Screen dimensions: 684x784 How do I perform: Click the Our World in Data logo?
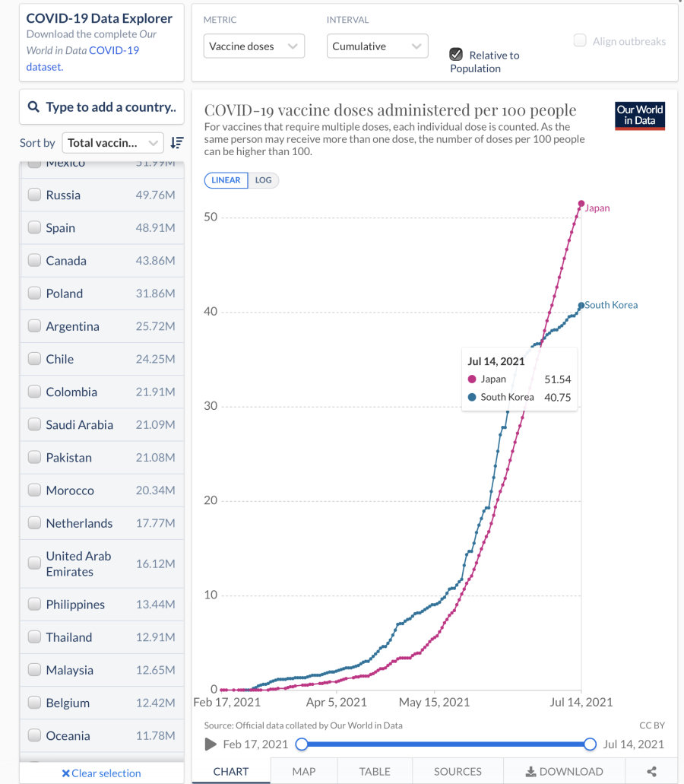(640, 116)
